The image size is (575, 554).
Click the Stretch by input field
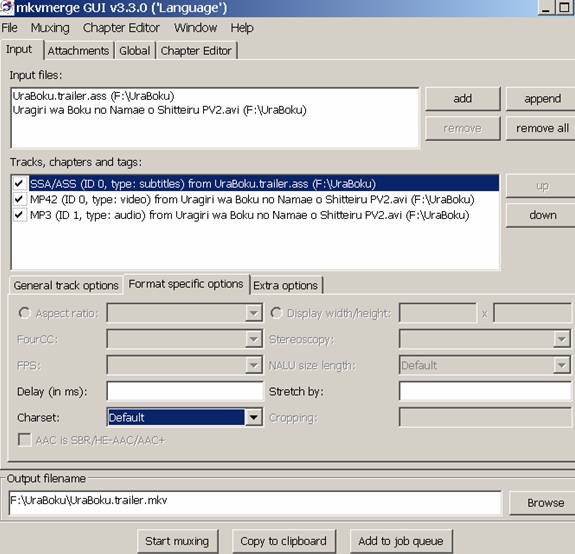(x=485, y=391)
